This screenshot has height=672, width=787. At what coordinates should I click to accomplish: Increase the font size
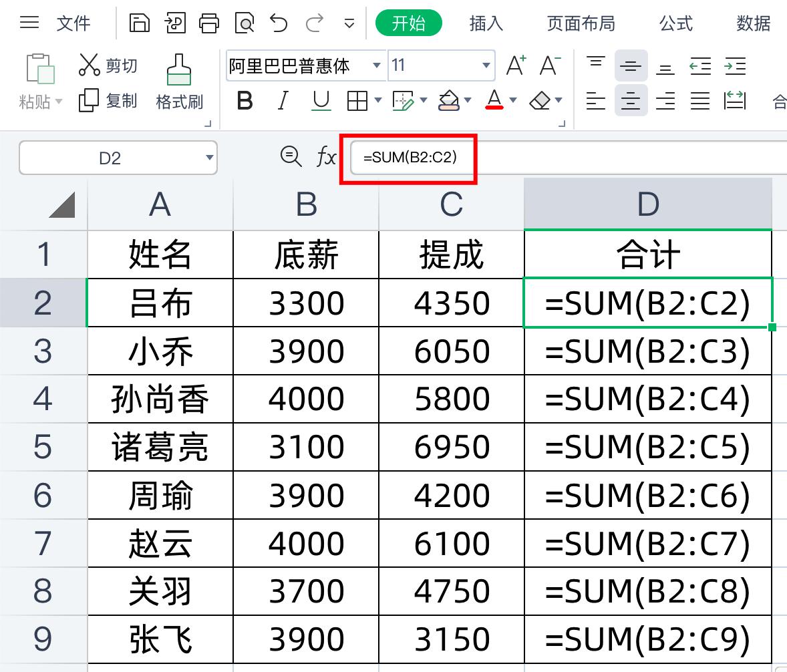(x=514, y=65)
